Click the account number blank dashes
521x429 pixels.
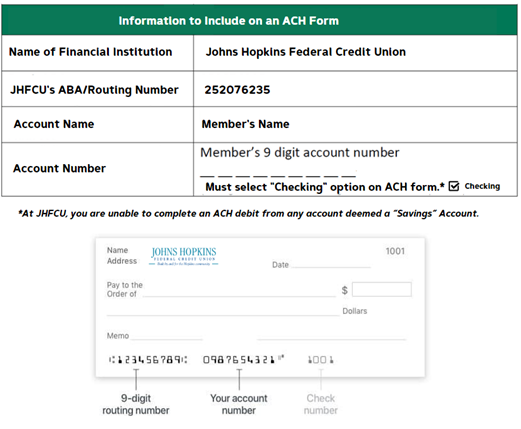[x=278, y=176]
